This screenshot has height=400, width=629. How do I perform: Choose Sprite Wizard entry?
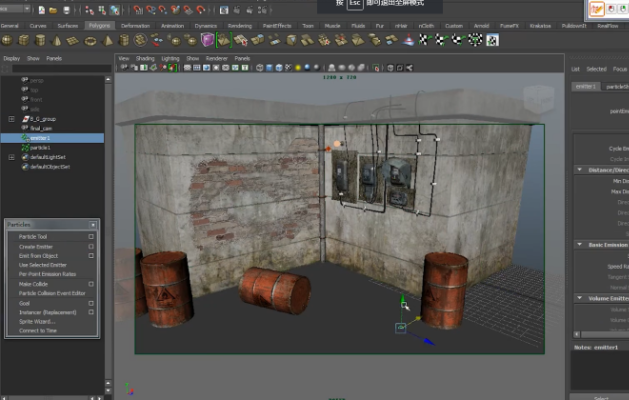click(x=37, y=322)
